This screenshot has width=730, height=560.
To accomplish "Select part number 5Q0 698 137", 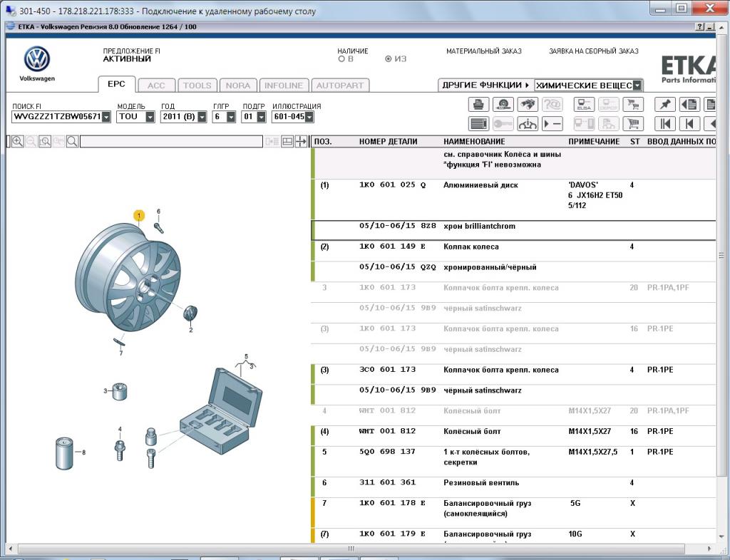I will [x=387, y=452].
